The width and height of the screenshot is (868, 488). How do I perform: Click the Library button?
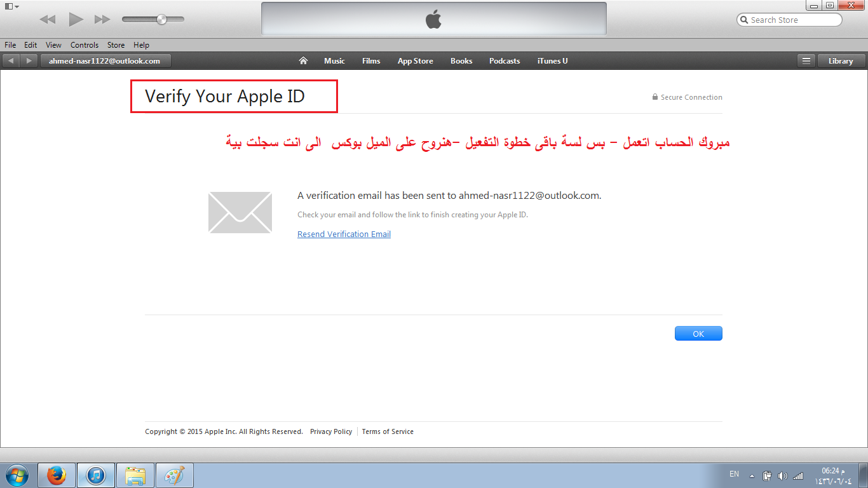tap(841, 61)
